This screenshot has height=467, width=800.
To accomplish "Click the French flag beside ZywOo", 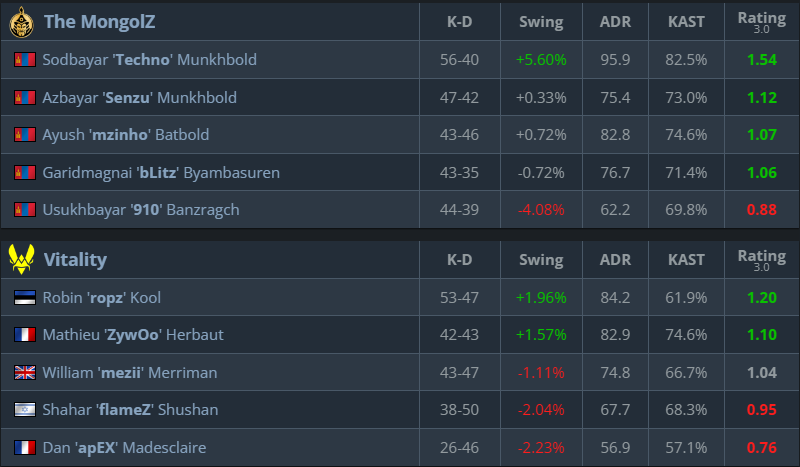I will (25, 335).
